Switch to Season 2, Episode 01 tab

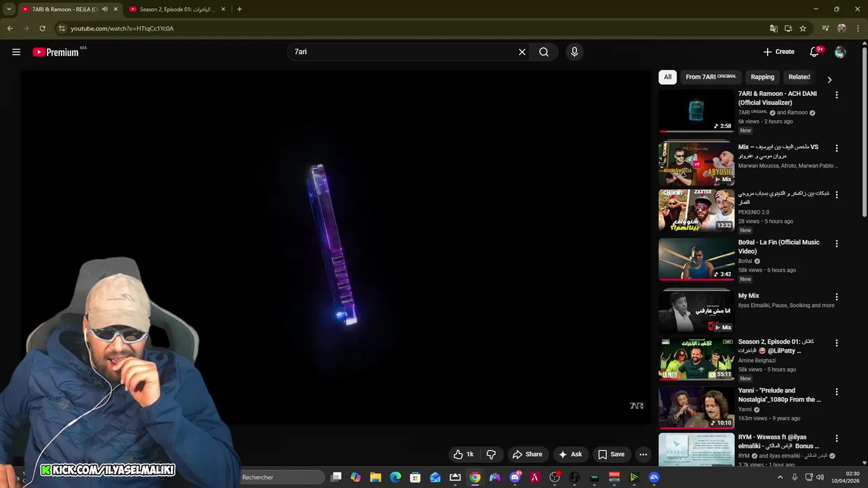(178, 9)
